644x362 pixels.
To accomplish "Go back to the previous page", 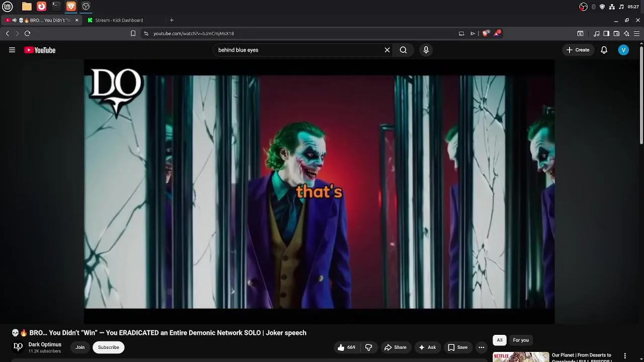I will 7,33.
